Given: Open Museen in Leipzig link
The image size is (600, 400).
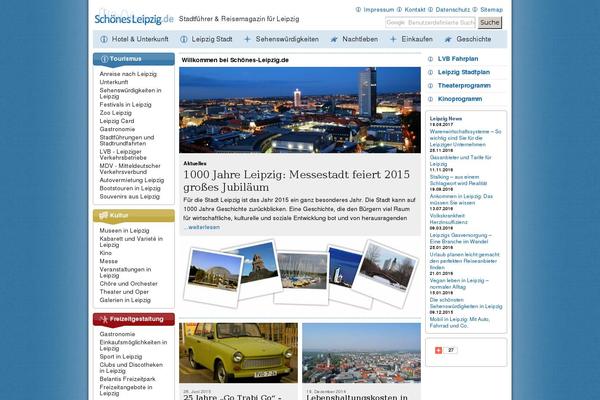Looking at the screenshot, I should click(x=124, y=230).
